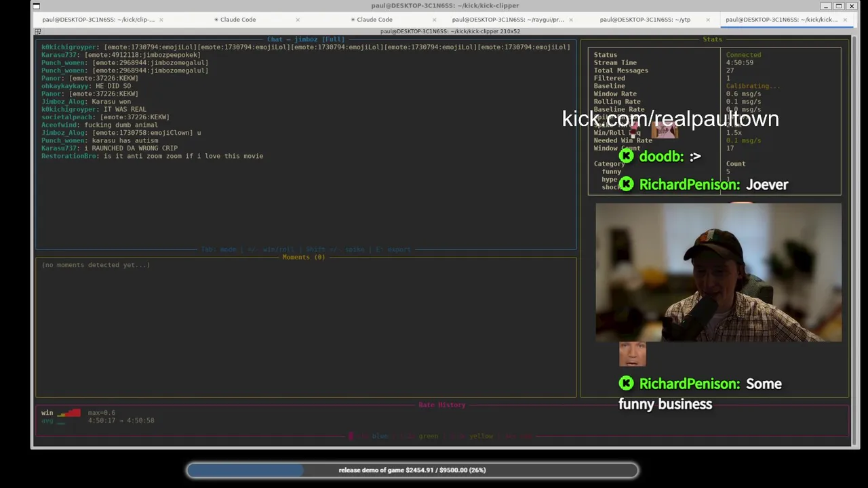Minimize the terminal window
Screen dimensions: 868x488
click(826, 6)
